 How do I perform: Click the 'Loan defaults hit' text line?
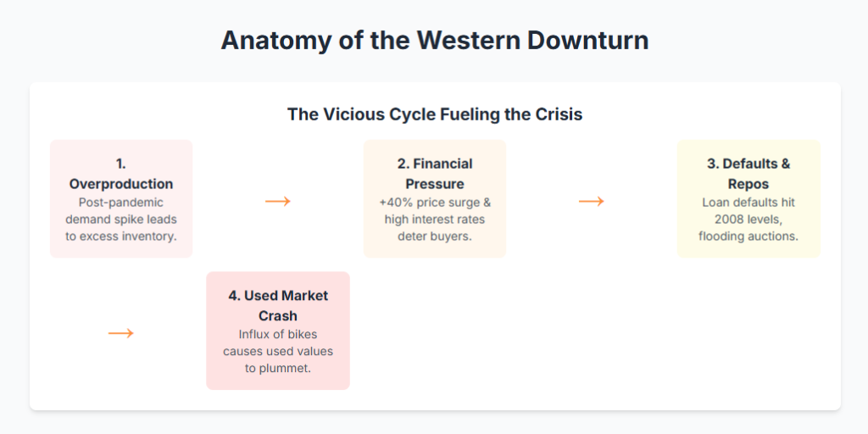pos(748,203)
